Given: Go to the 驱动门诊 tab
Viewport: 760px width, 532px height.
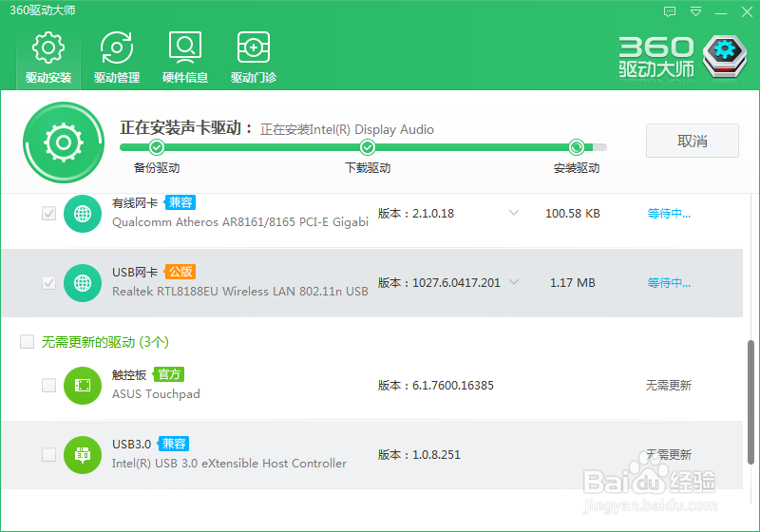Looking at the screenshot, I should click(254, 58).
